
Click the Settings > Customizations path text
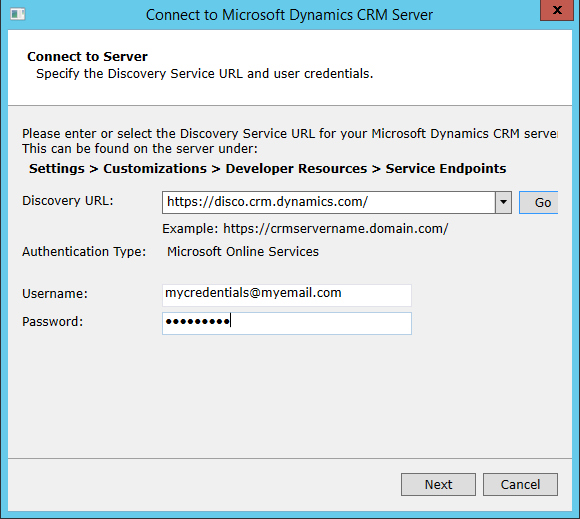point(267,169)
